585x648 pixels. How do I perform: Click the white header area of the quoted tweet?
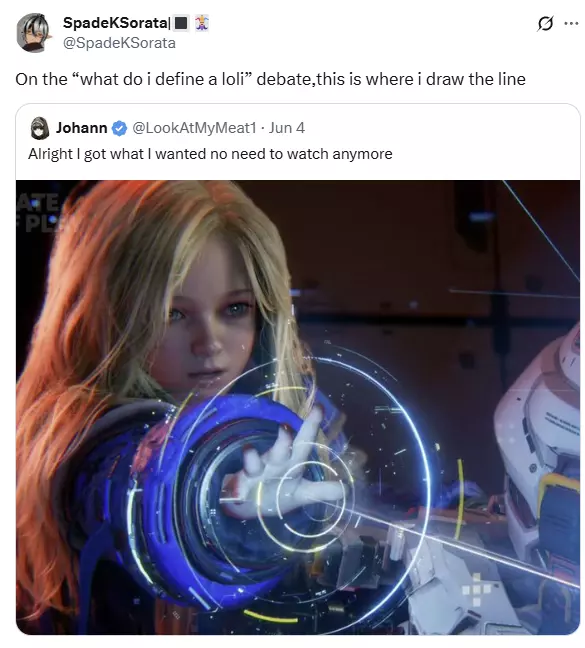point(298,142)
